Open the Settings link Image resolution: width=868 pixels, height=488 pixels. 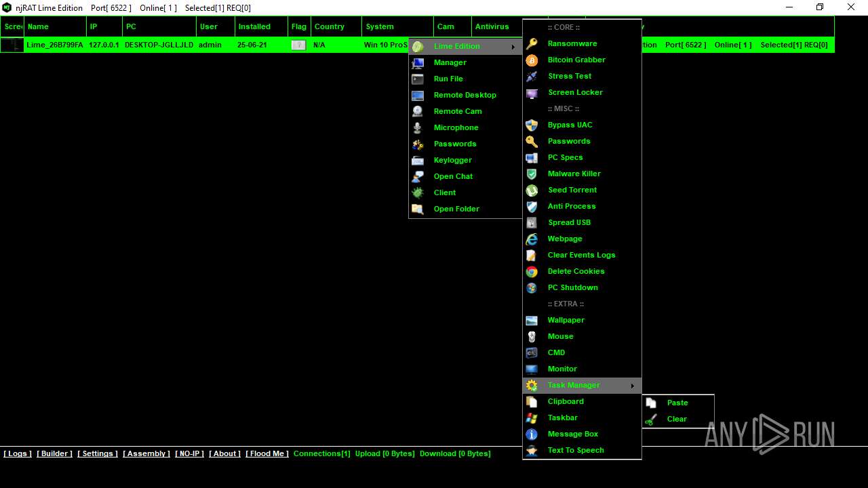click(x=98, y=453)
